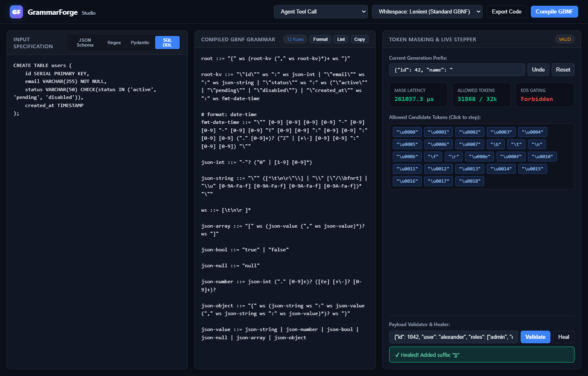Click the VALID status badge

[x=565, y=39]
